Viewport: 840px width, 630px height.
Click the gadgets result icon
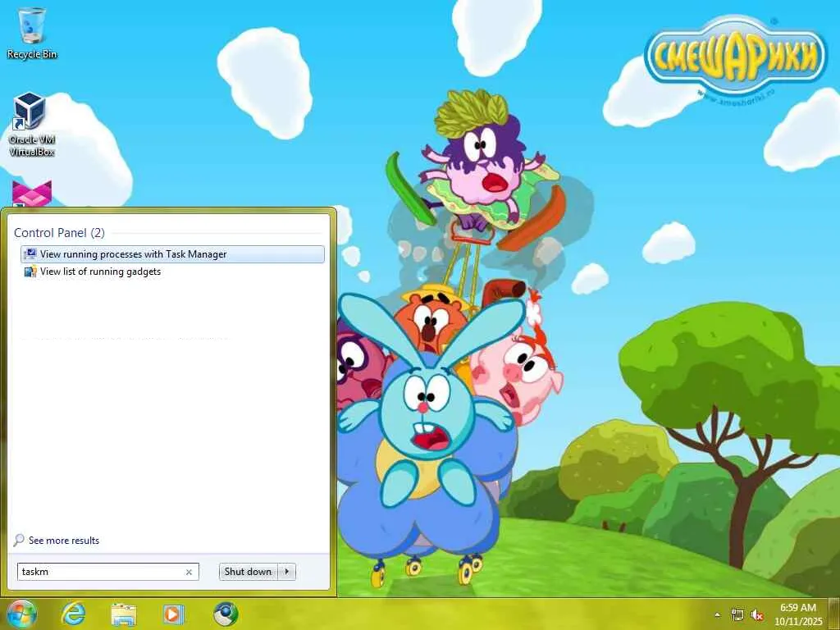(30, 272)
